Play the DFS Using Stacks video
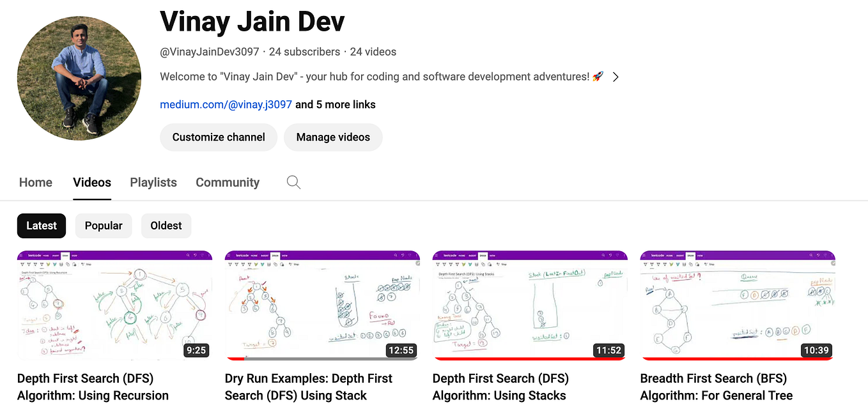Image resolution: width=868 pixels, height=409 pixels. [x=529, y=305]
